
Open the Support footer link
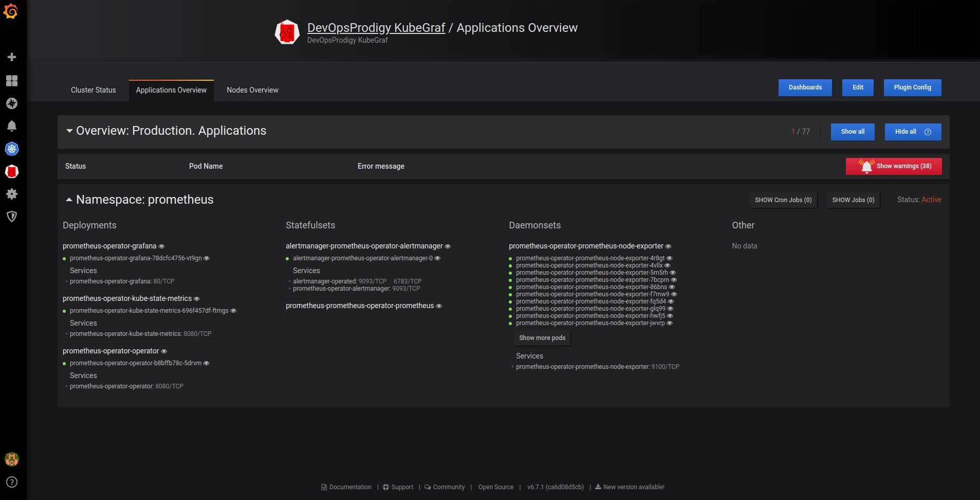click(398, 487)
